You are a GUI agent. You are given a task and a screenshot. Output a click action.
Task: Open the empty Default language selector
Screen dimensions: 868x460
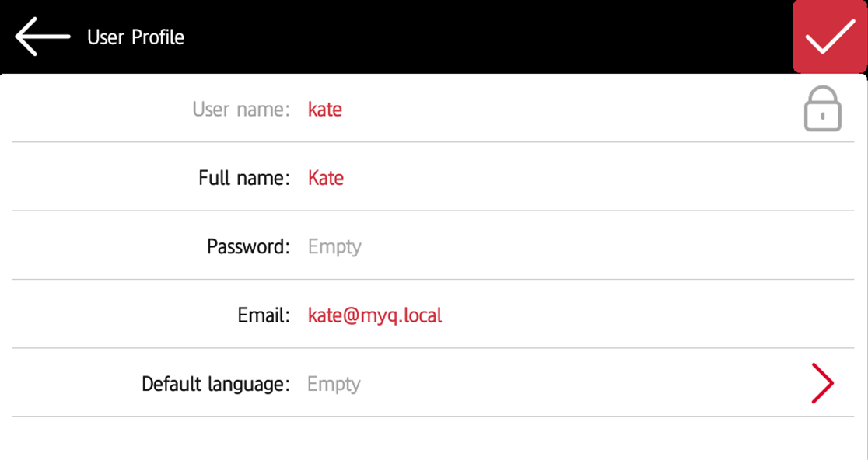point(334,384)
